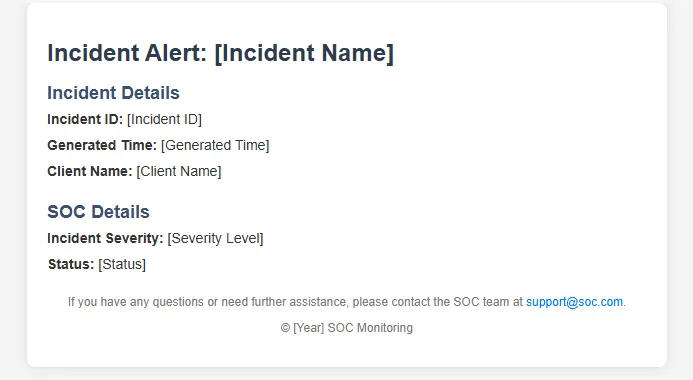
Task: Click the [Status] placeholder value
Action: click(x=122, y=265)
